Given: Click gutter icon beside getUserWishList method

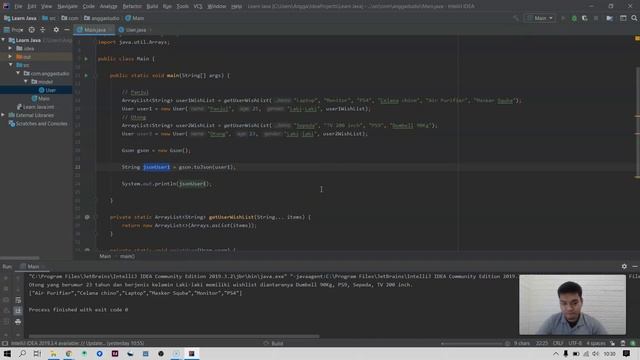Looking at the screenshot, I should point(87,217).
